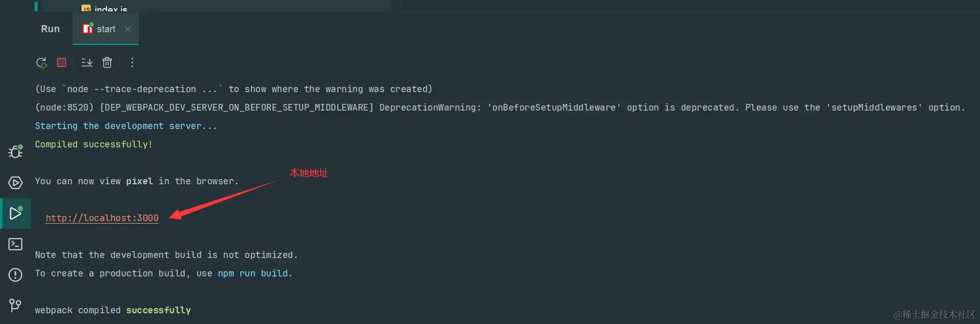Close the start run tab
The height and width of the screenshot is (324, 980).
coord(128,29)
